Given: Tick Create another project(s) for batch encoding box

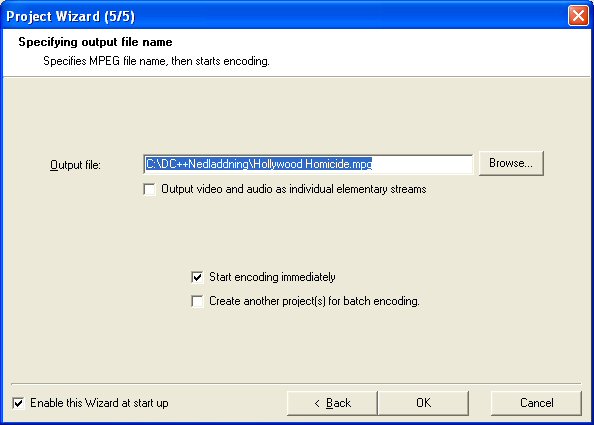Looking at the screenshot, I should tap(197, 302).
